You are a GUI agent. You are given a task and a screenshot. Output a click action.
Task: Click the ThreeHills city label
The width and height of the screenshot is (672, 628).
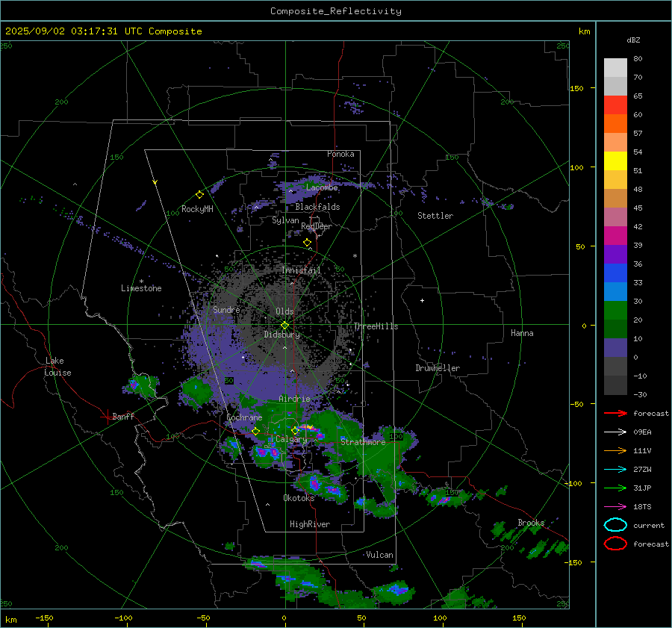[x=376, y=326]
